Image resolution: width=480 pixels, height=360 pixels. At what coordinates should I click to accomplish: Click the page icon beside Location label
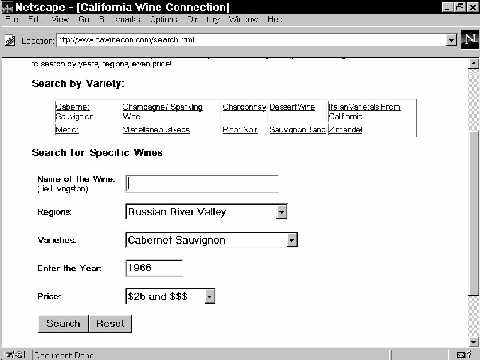[x=10, y=41]
